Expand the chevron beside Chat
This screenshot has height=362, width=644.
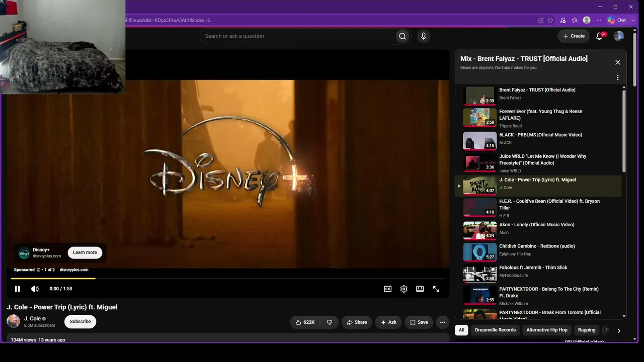click(633, 20)
